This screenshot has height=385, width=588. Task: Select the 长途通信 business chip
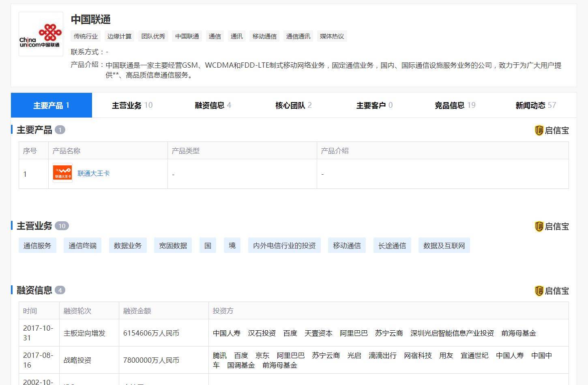coord(392,246)
